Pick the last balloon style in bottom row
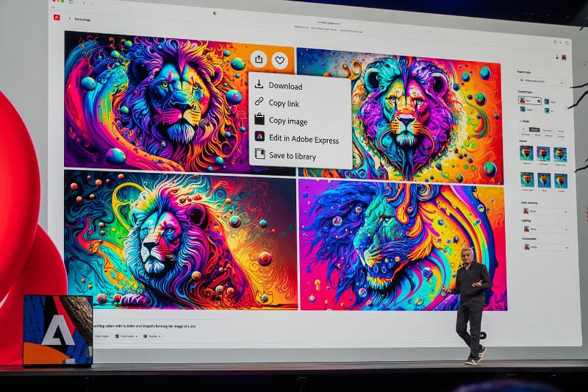Screen dimensions: 588x392 point(561,181)
